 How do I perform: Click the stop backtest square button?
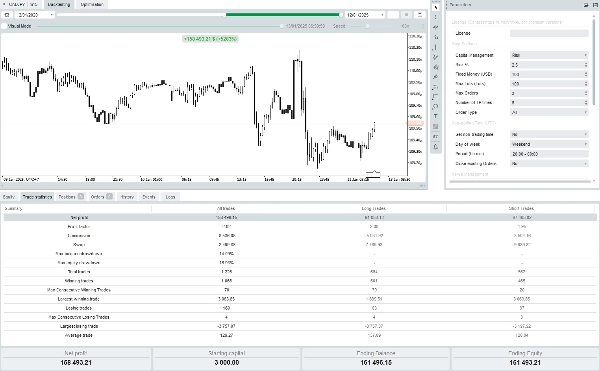pyautogui.click(x=406, y=15)
